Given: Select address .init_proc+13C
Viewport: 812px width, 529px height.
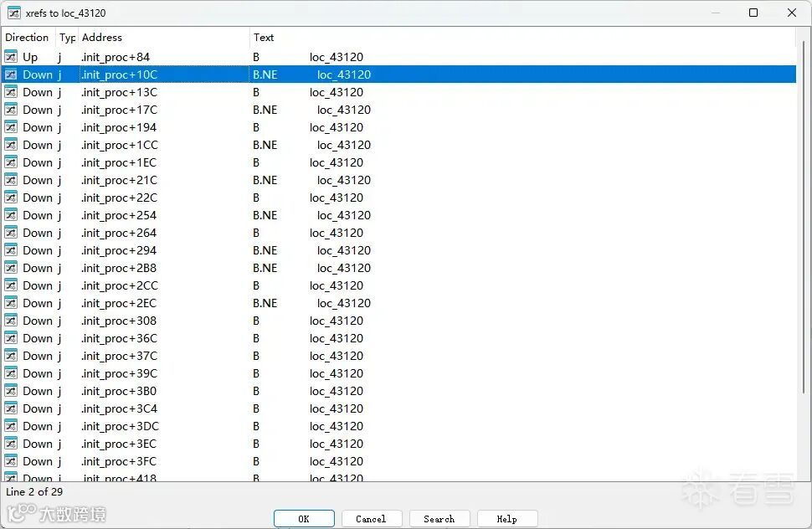Looking at the screenshot, I should coord(119,92).
